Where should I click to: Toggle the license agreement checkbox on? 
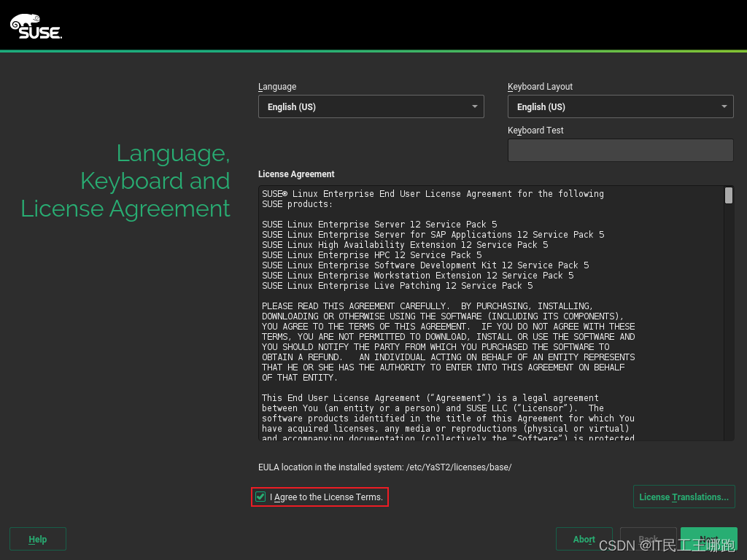click(260, 497)
